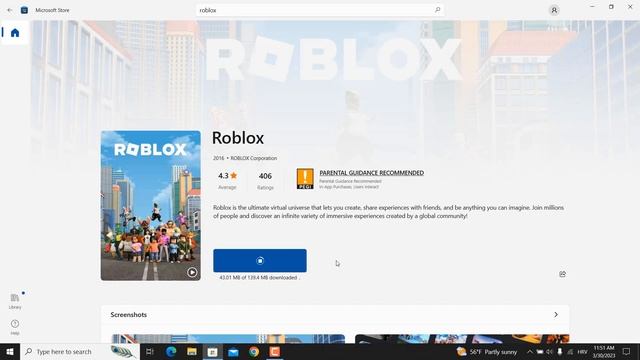Share the Roblox app page
The width and height of the screenshot is (640, 360).
[562, 274]
